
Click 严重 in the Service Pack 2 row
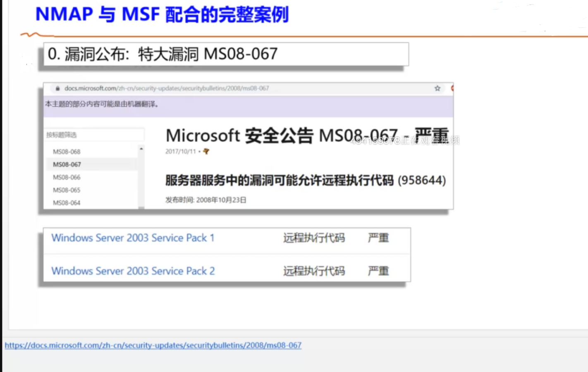378,271
